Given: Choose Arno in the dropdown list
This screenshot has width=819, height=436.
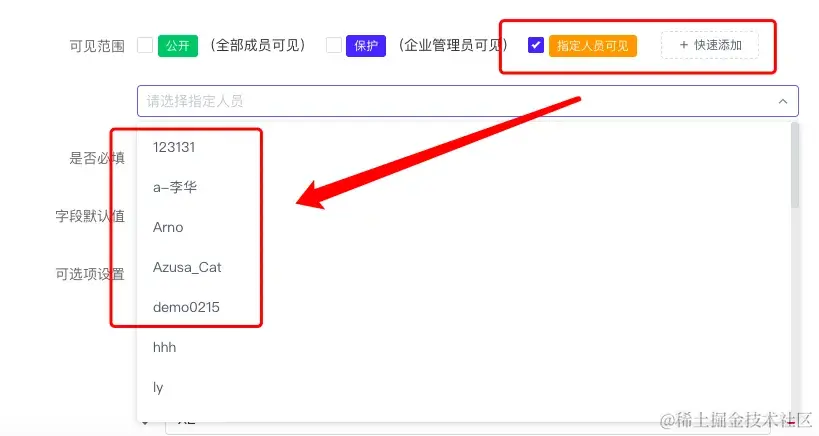Looking at the screenshot, I should tap(463, 227).
